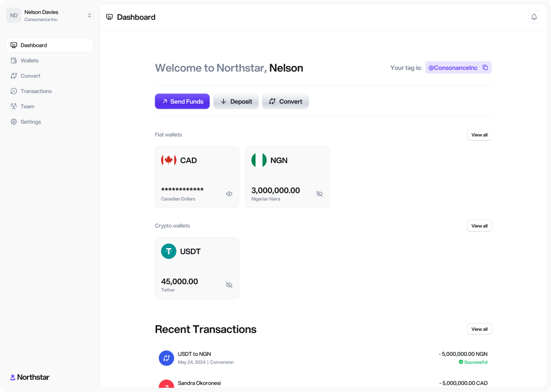Click the Send Funds button
Viewport: 551px width, 392px height.
click(182, 101)
